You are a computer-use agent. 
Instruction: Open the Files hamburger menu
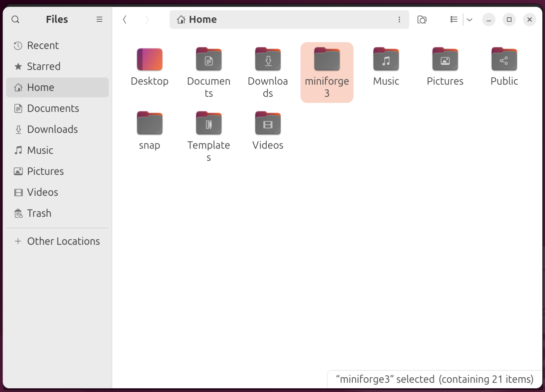99,19
